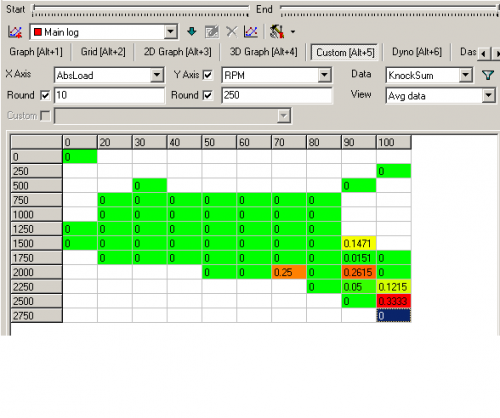The image size is (500, 418).
Task: Toggle the Round checkbox next to 250
Action: coord(207,95)
